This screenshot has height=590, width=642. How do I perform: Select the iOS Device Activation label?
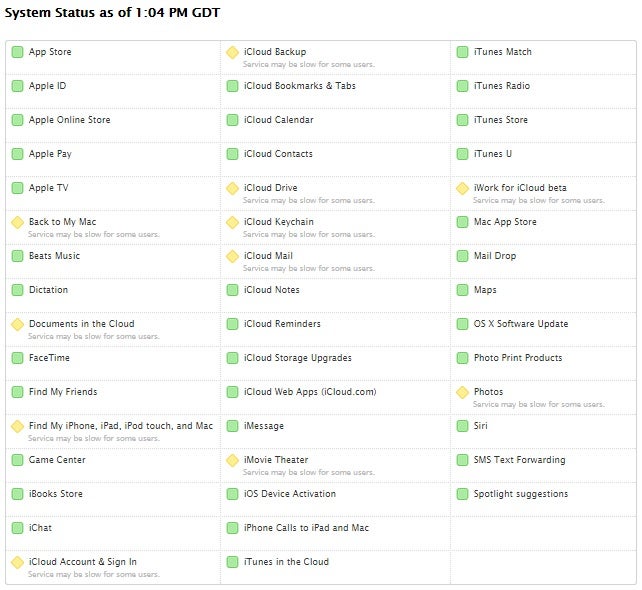click(290, 494)
